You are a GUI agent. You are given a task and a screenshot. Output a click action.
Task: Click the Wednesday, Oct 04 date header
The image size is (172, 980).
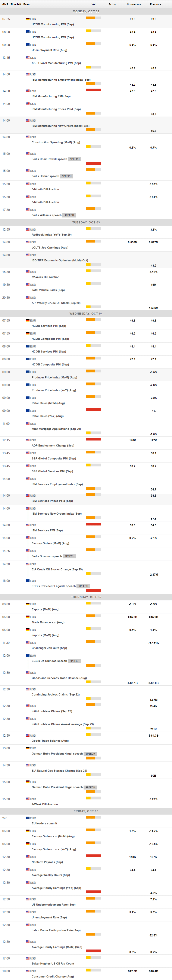[x=86, y=314]
